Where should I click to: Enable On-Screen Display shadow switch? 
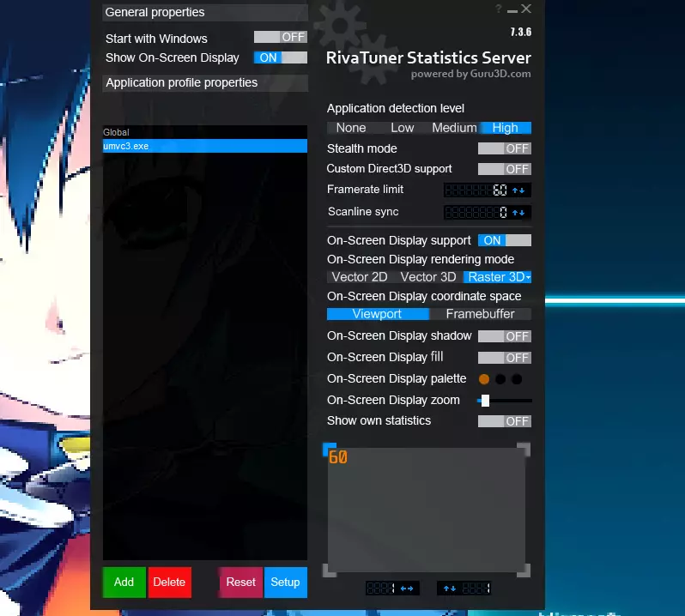[505, 336]
